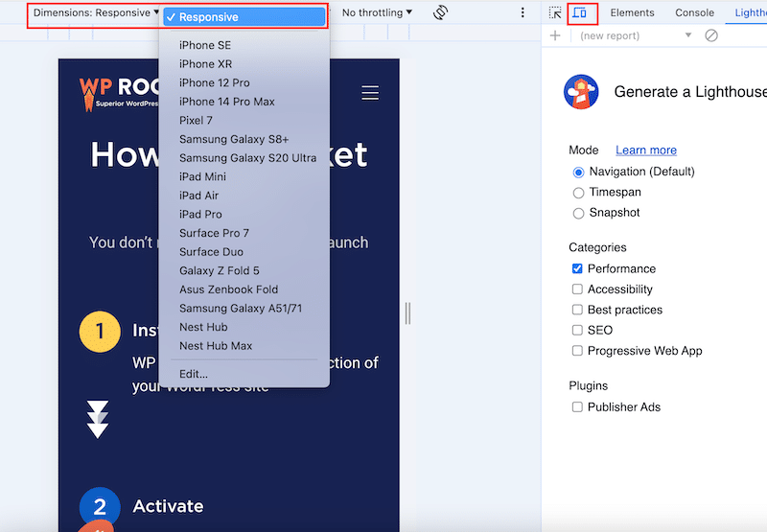
Task: Select iPad Pro device
Action: click(x=200, y=214)
